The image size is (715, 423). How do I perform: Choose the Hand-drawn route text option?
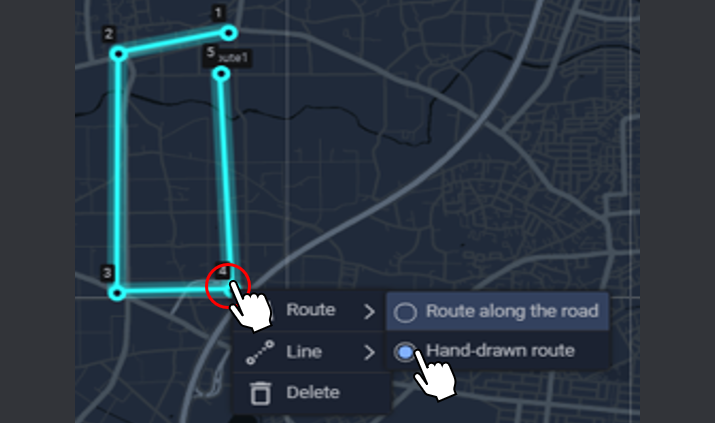(500, 351)
